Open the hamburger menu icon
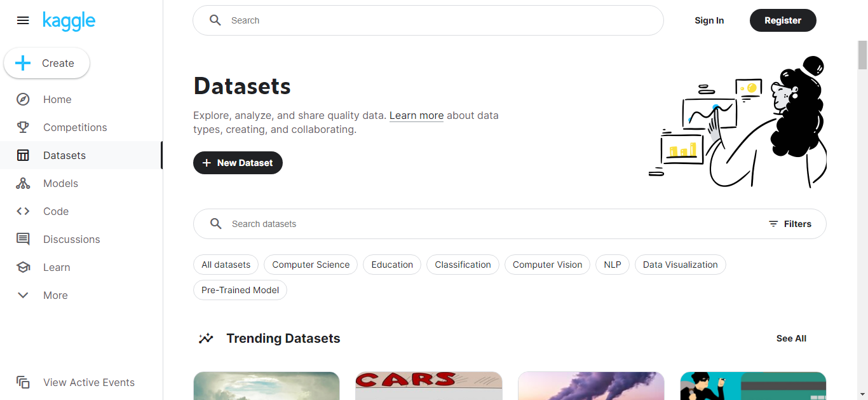 [x=23, y=20]
